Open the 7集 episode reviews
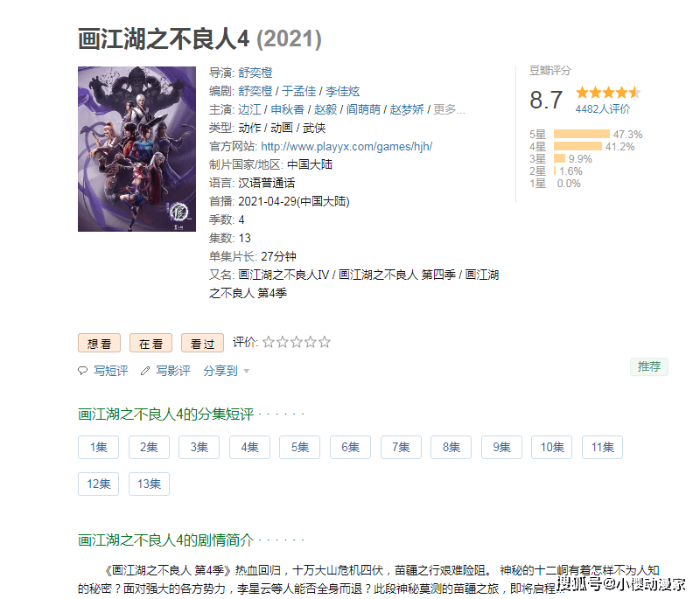This screenshot has height=599, width=700. [401, 447]
